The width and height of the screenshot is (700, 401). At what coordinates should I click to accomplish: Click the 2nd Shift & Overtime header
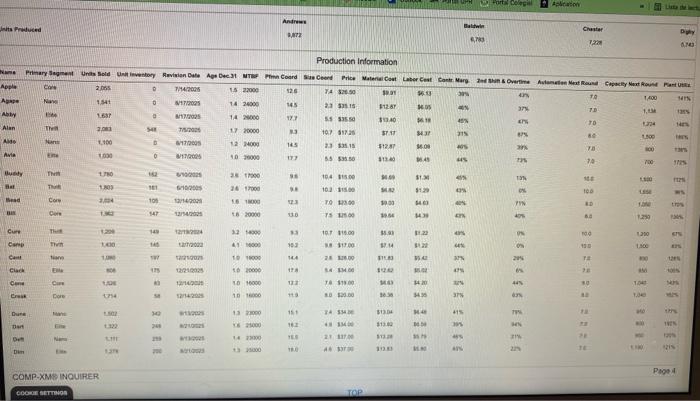503,81
